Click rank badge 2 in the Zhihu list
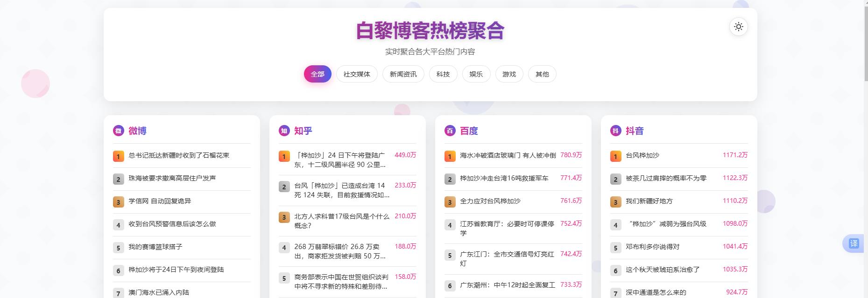Image resolution: width=868 pixels, height=298 pixels. tap(284, 187)
